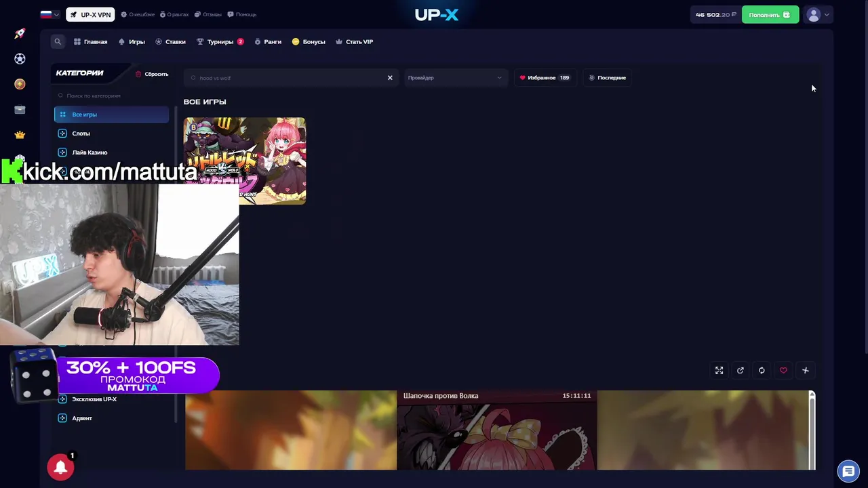The width and height of the screenshot is (868, 488).
Task: Open the rocket icon in the left sidebar
Action: (x=20, y=33)
